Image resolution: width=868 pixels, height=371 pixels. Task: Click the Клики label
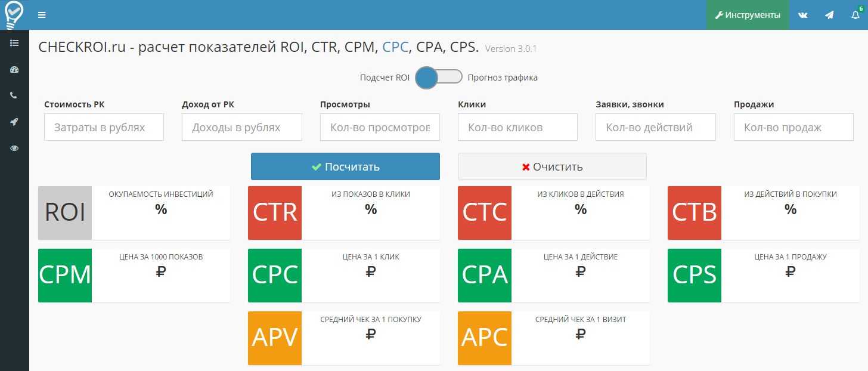[472, 104]
